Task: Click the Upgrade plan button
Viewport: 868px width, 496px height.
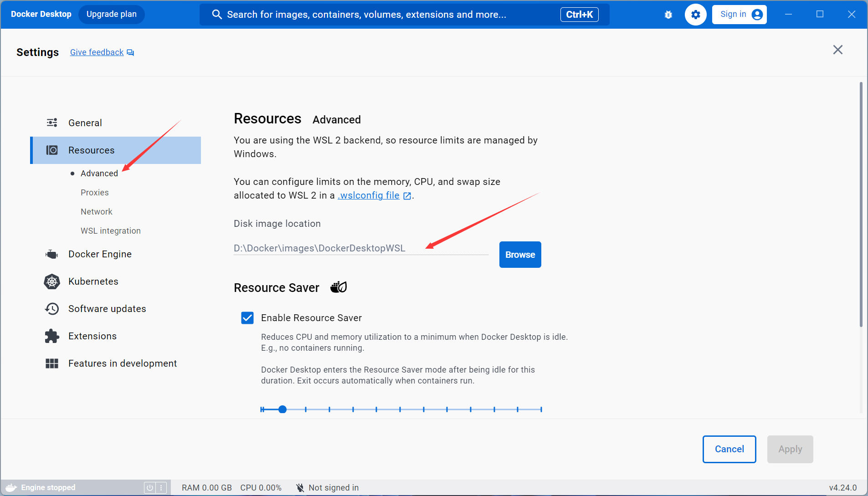Action: (x=111, y=14)
